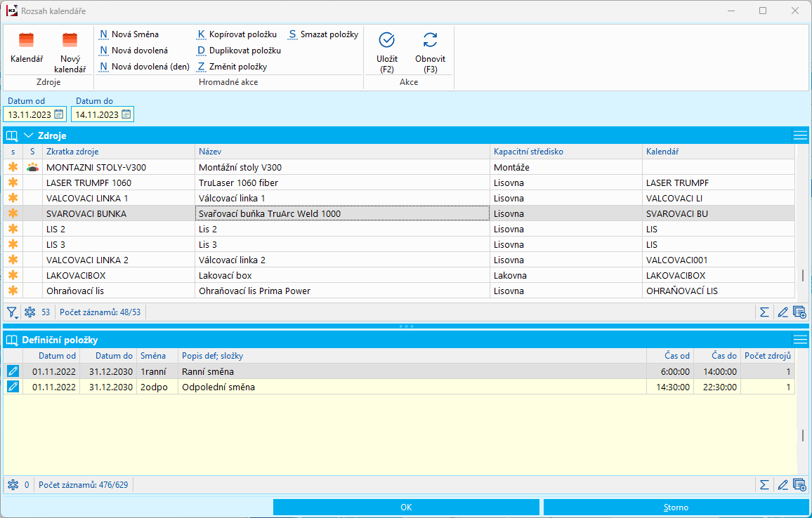Click the Nový kalendář icon
812x518 pixels.
[70, 41]
